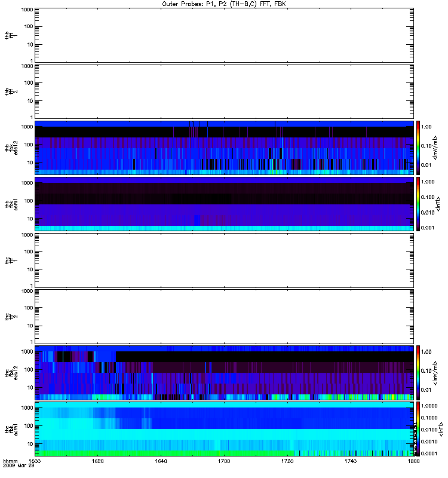Select the 'thb fff 1' panel label
This screenshot has height=478, width=448.
[x=11, y=35]
